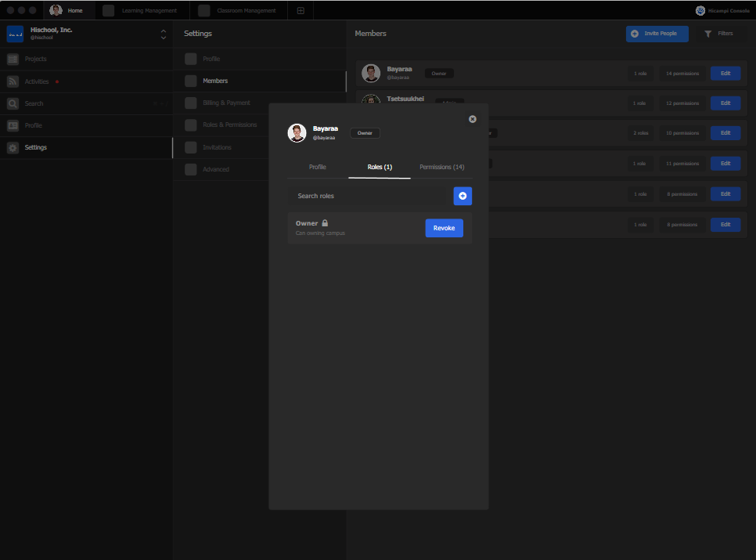This screenshot has height=560, width=756.
Task: Click the Hicampi Console logo icon
Action: pos(700,11)
